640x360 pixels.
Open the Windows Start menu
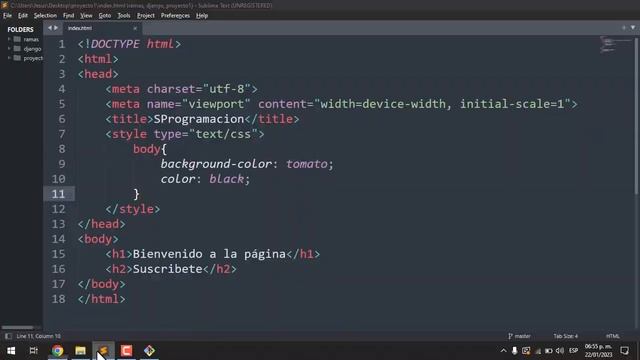coord(11,351)
